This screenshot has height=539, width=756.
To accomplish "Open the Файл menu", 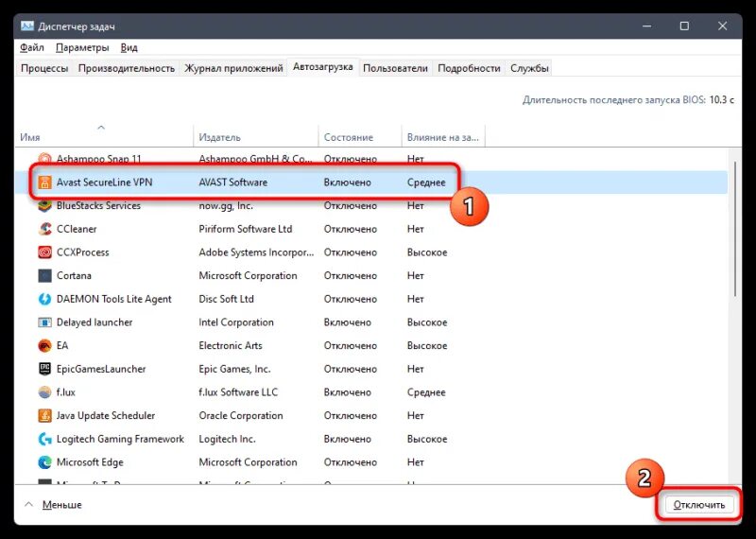I will 32,48.
